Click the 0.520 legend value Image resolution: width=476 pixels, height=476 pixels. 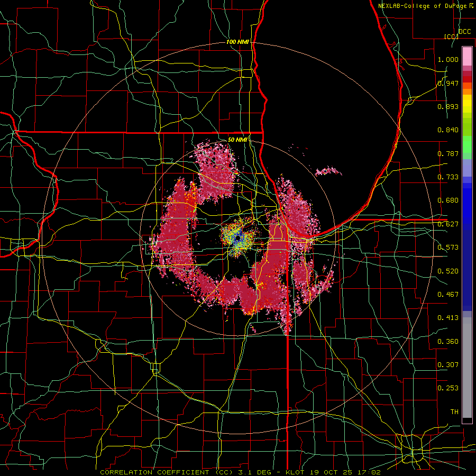click(x=448, y=271)
